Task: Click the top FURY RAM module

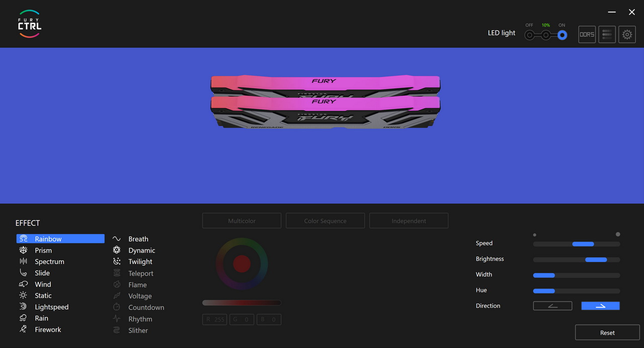Action: tap(325, 83)
